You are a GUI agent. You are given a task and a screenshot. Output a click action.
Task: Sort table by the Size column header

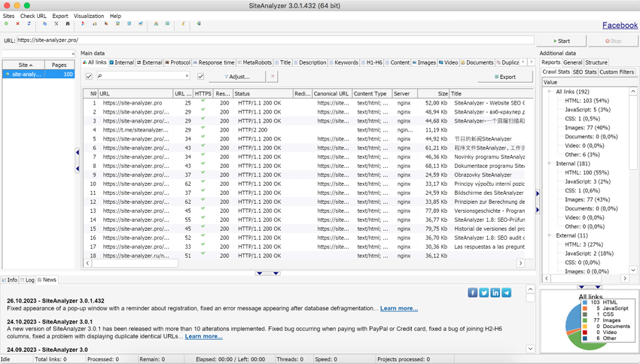434,93
